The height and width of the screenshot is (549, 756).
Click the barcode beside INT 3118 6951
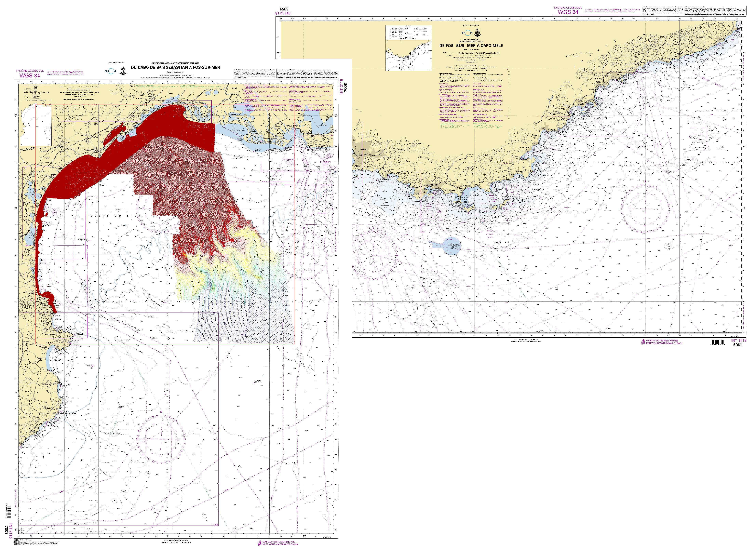[719, 343]
